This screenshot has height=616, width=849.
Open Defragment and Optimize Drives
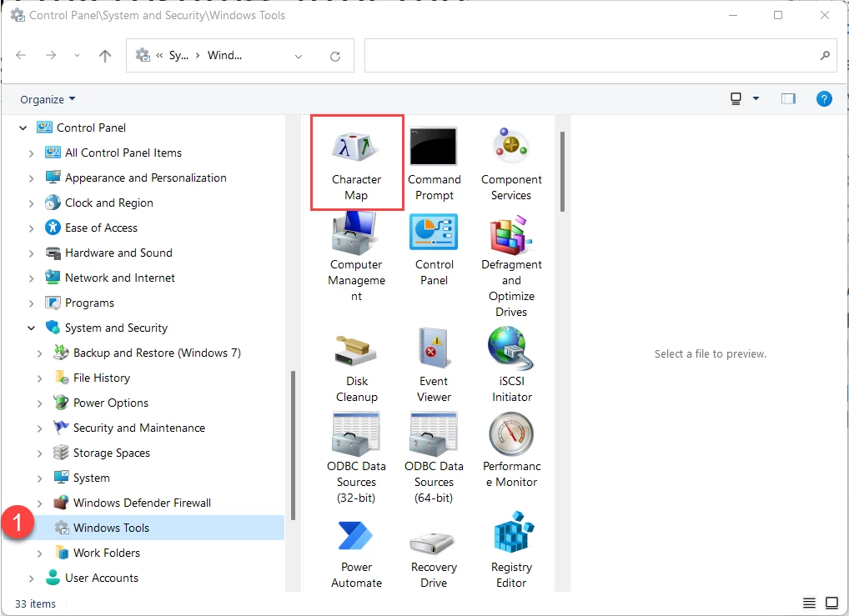click(511, 265)
